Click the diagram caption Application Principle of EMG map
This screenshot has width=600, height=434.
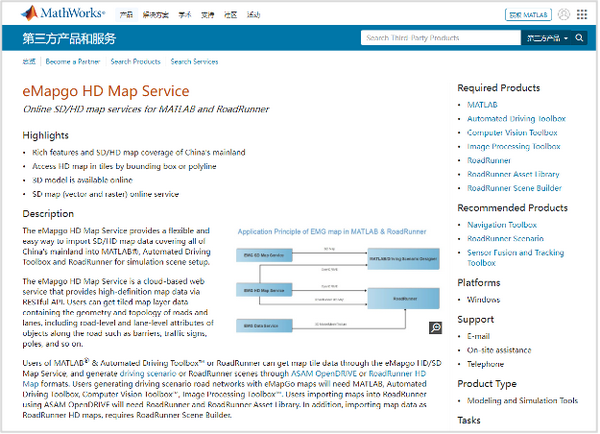click(x=333, y=232)
